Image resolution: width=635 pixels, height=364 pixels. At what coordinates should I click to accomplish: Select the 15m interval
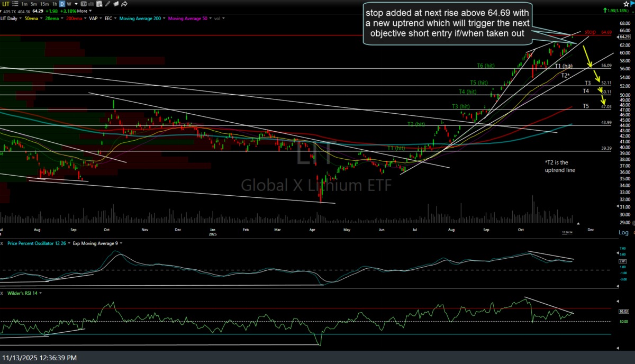pyautogui.click(x=44, y=4)
